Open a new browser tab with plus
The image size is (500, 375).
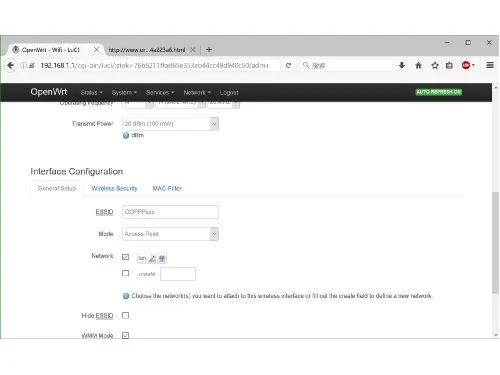pyautogui.click(x=209, y=50)
